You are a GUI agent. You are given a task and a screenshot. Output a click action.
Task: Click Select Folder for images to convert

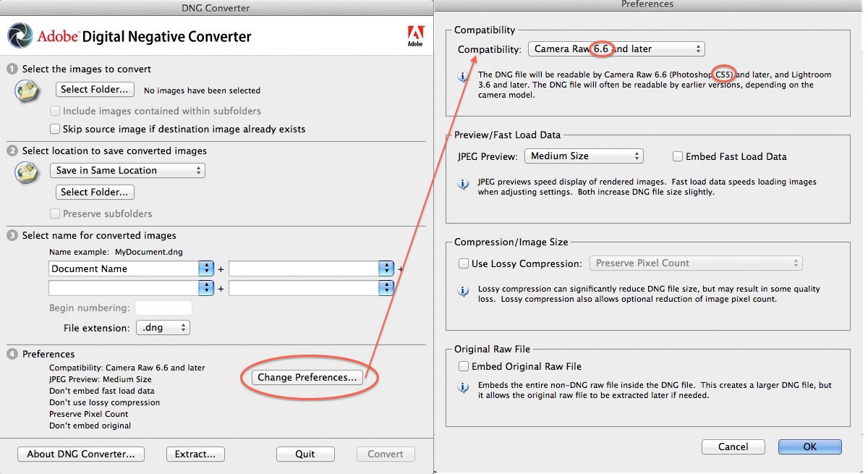[x=95, y=90]
